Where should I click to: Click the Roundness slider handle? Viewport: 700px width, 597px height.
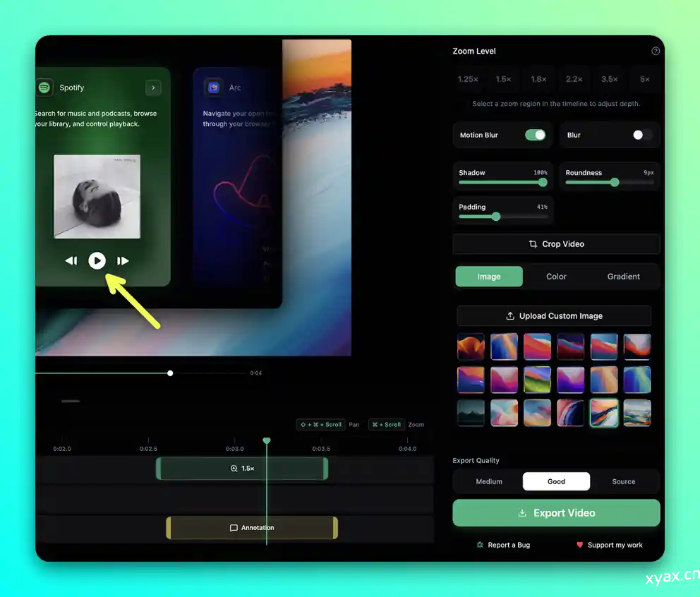tap(615, 182)
